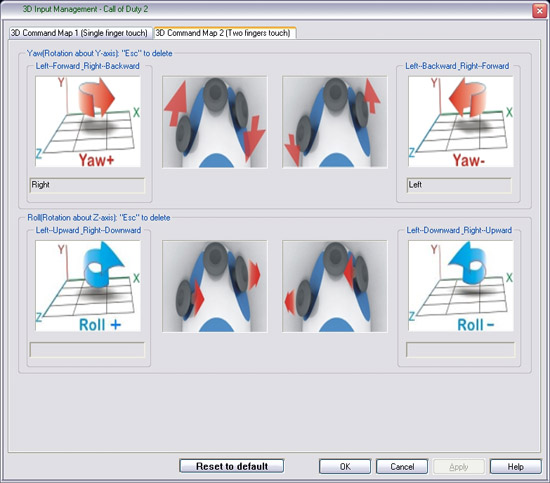Click the Yaw- rotation diagram image

click(461, 121)
